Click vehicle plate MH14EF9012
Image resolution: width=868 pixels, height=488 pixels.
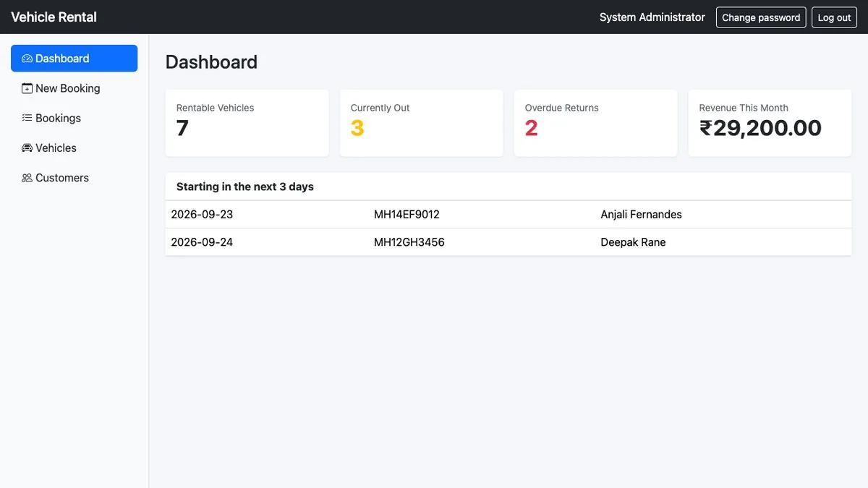click(x=407, y=215)
